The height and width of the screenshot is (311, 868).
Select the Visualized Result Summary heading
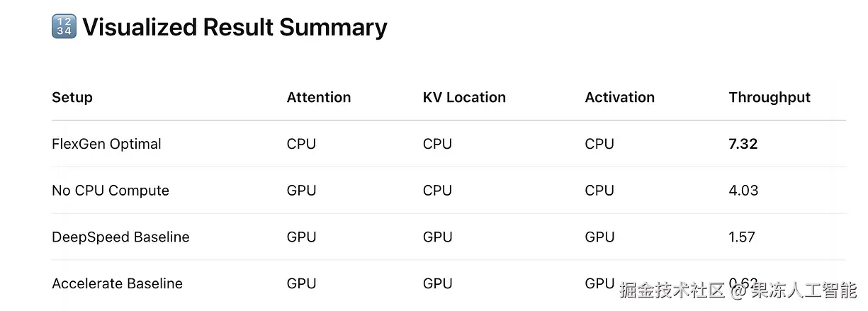235,27
